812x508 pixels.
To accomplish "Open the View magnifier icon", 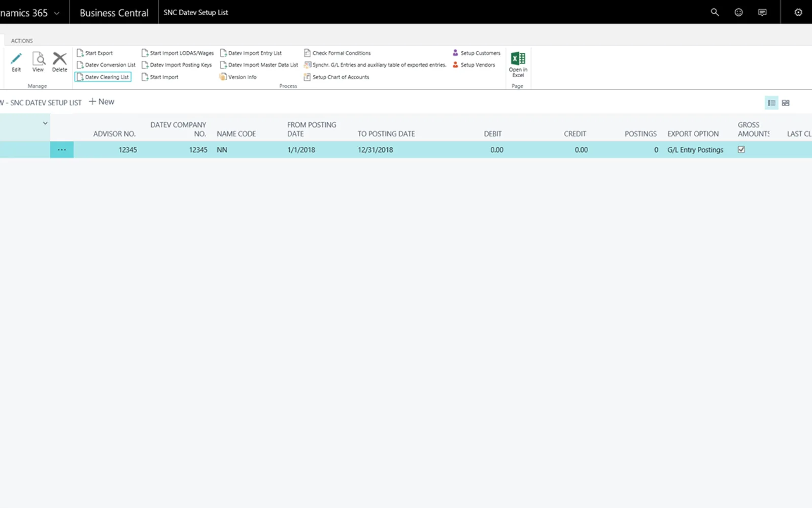I will pyautogui.click(x=39, y=59).
